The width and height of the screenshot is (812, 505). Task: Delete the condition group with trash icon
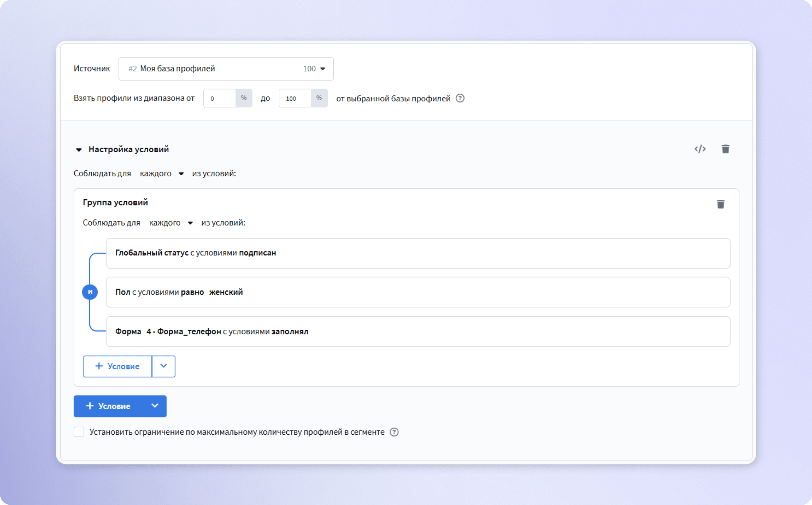pos(720,204)
